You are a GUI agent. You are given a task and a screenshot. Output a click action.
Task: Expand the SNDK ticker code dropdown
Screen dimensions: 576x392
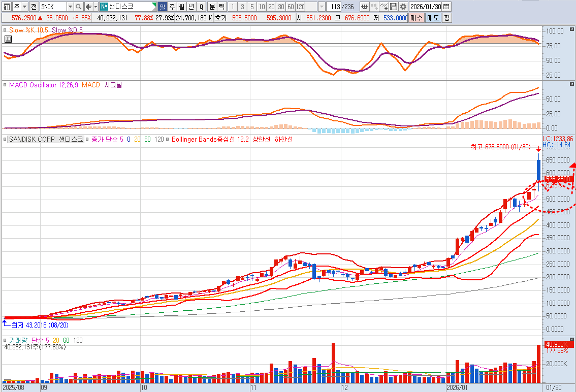pyautogui.click(x=70, y=7)
